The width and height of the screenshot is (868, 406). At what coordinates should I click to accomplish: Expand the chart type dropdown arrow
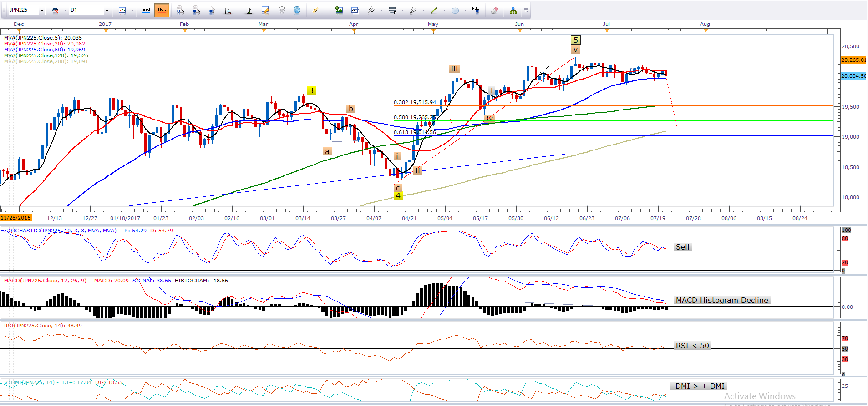tap(132, 10)
